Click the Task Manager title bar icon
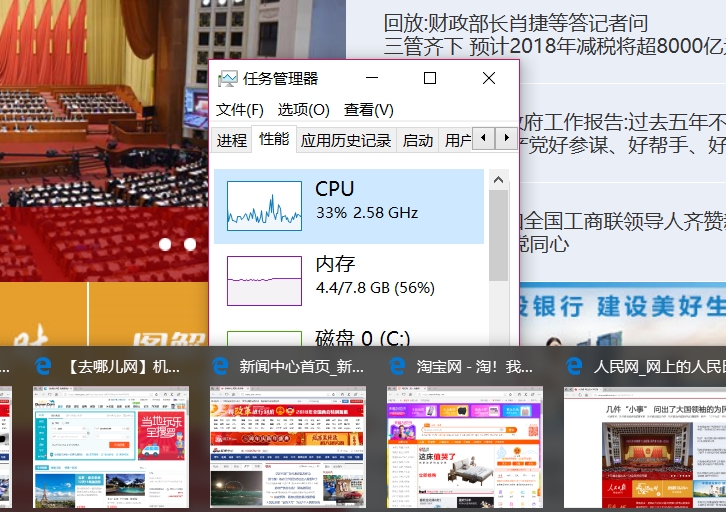 coord(228,79)
